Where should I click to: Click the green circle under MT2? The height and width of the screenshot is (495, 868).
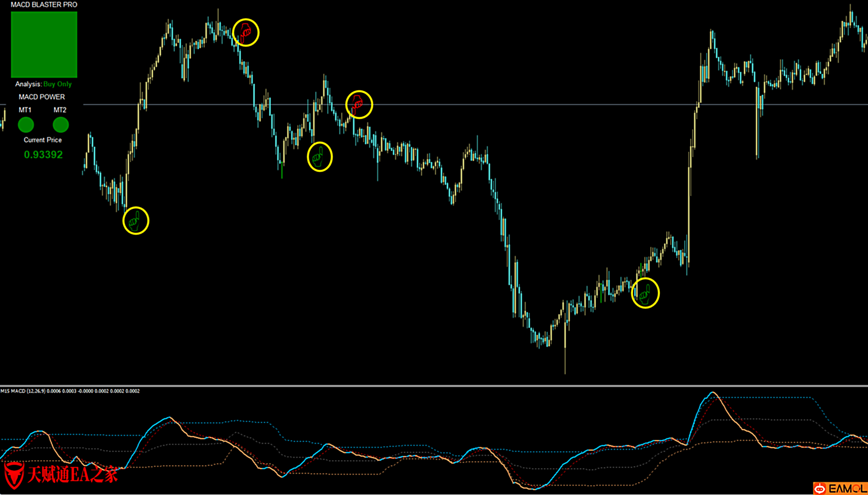pyautogui.click(x=60, y=125)
